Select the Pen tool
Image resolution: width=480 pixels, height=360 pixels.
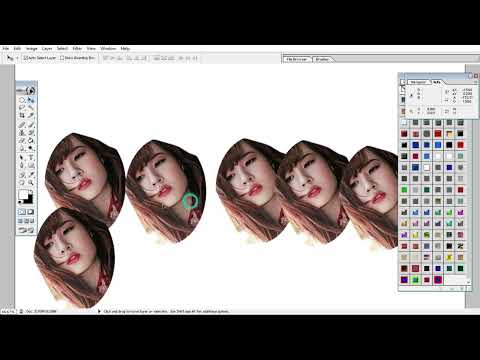click(x=22, y=165)
